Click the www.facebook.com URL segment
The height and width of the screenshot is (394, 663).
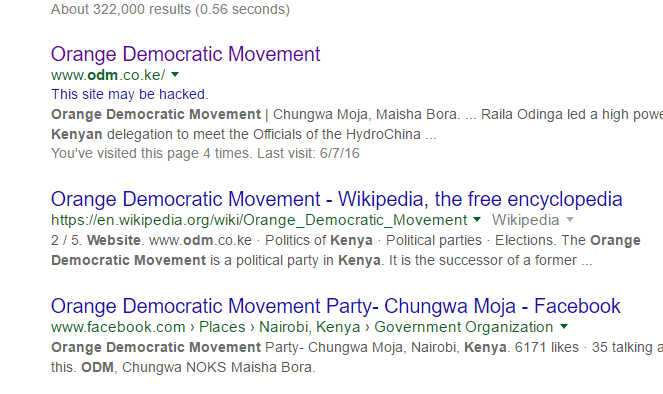[118, 327]
